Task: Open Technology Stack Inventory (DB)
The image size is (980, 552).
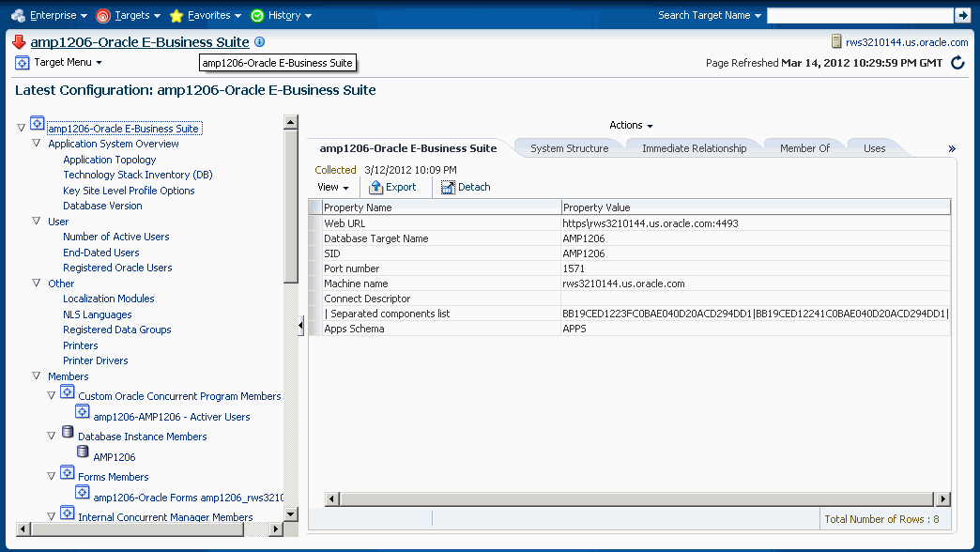Action: tap(137, 175)
